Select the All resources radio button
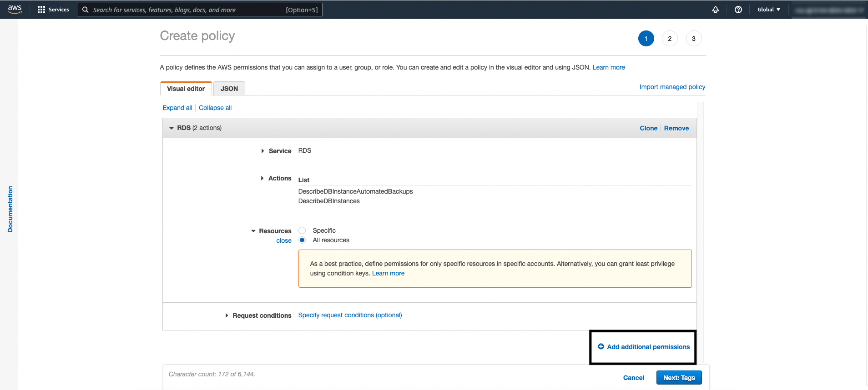 302,240
